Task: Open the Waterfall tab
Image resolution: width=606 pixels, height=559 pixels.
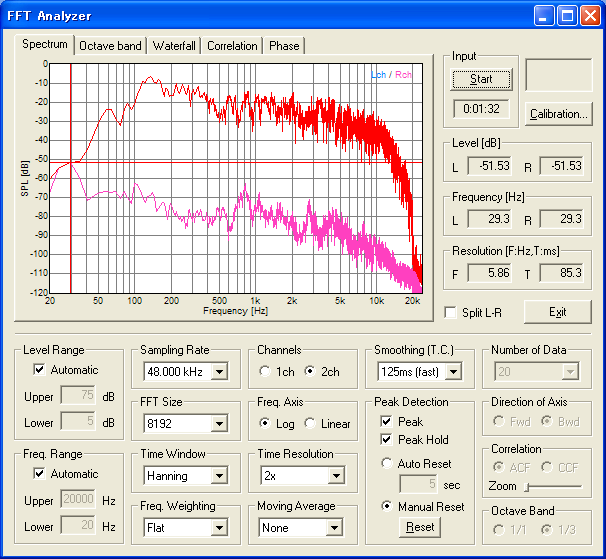Action: (x=174, y=46)
